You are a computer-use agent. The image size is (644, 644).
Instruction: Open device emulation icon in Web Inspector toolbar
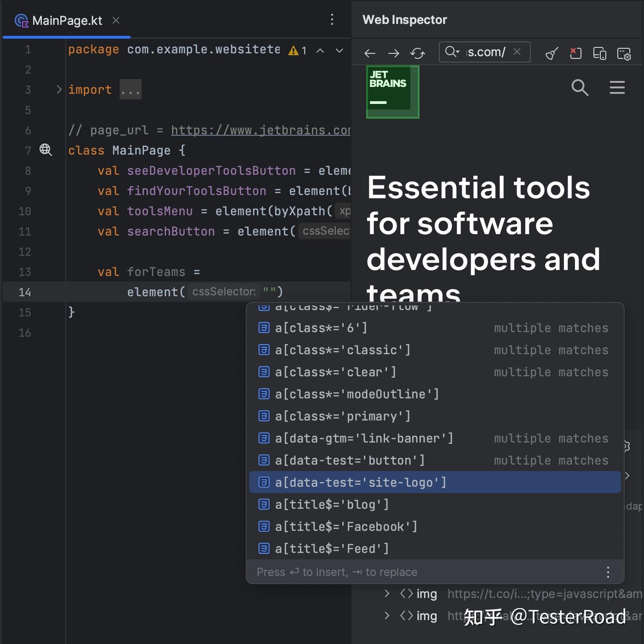[599, 54]
